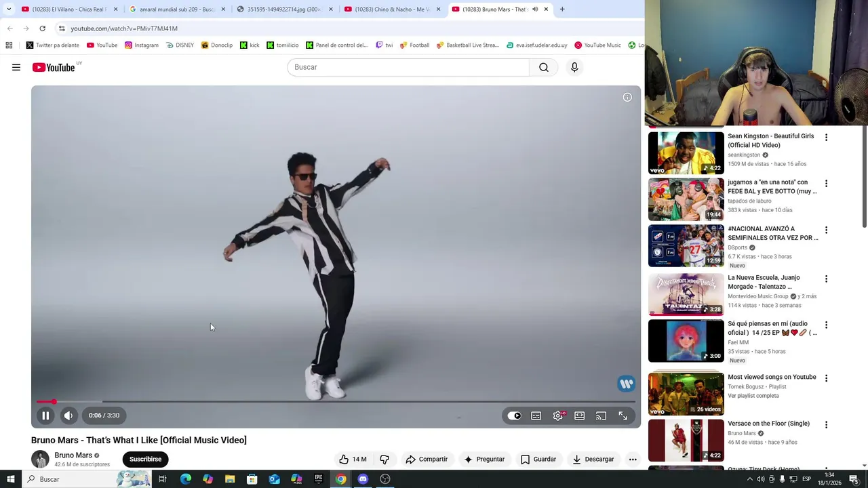Open Sean Kingston Beautiful Girls thumbnail
The image size is (868, 488).
686,152
